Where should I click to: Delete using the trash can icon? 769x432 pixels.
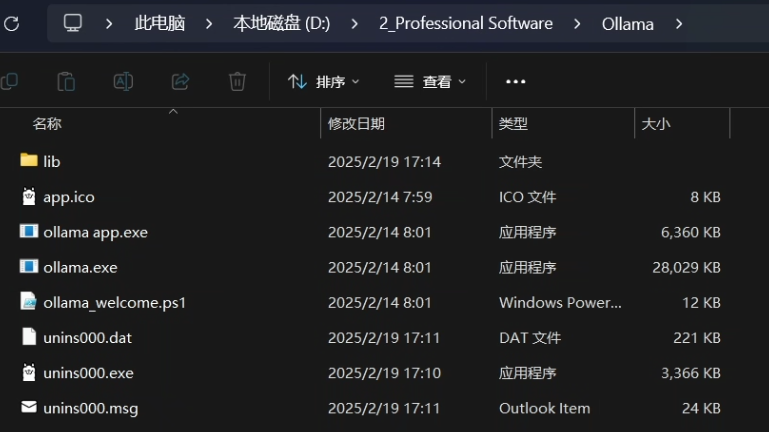click(237, 81)
